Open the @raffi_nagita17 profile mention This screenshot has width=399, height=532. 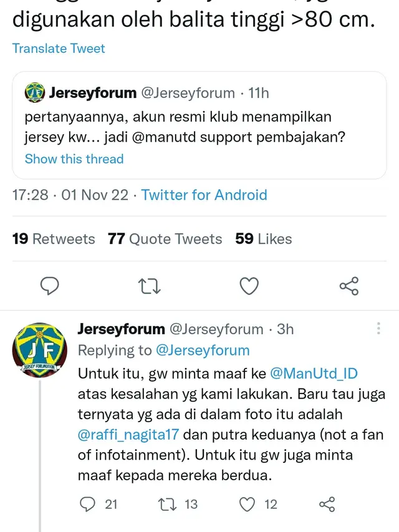tap(127, 433)
